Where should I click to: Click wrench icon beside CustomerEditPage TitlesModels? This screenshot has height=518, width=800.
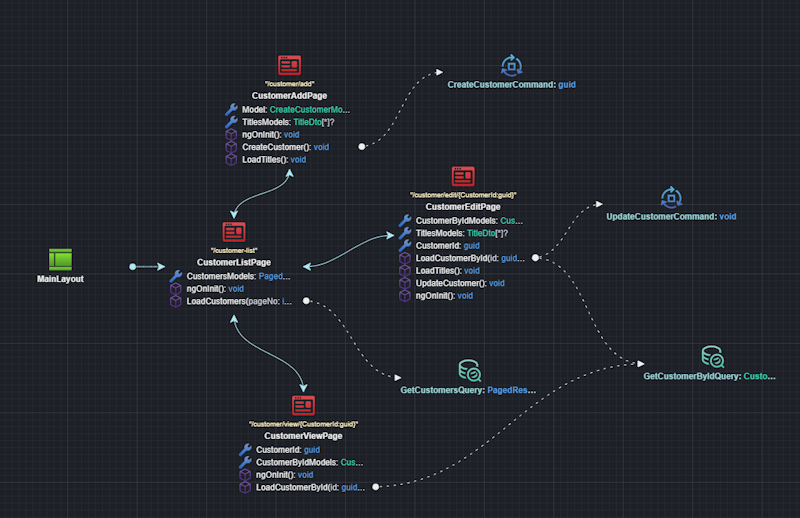click(405, 233)
